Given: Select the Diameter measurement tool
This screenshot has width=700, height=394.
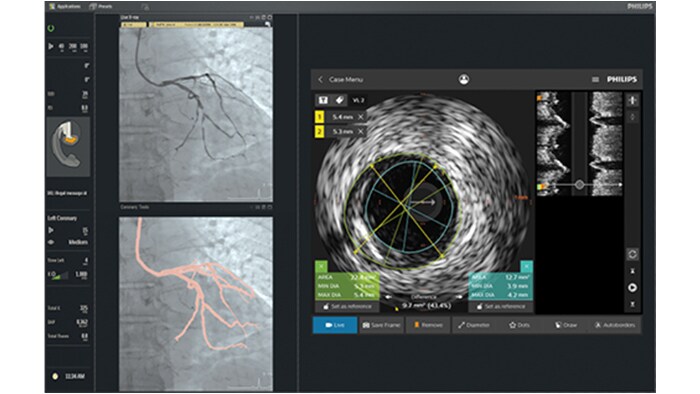Looking at the screenshot, I should [x=474, y=325].
